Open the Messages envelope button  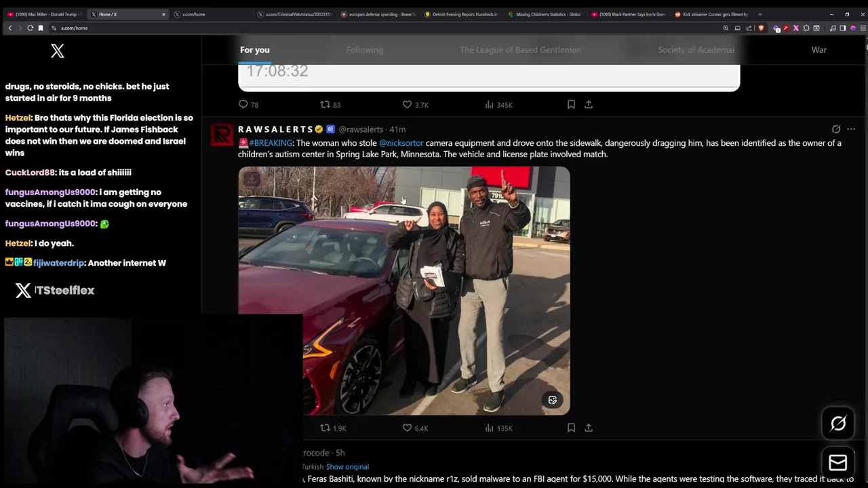(838, 462)
